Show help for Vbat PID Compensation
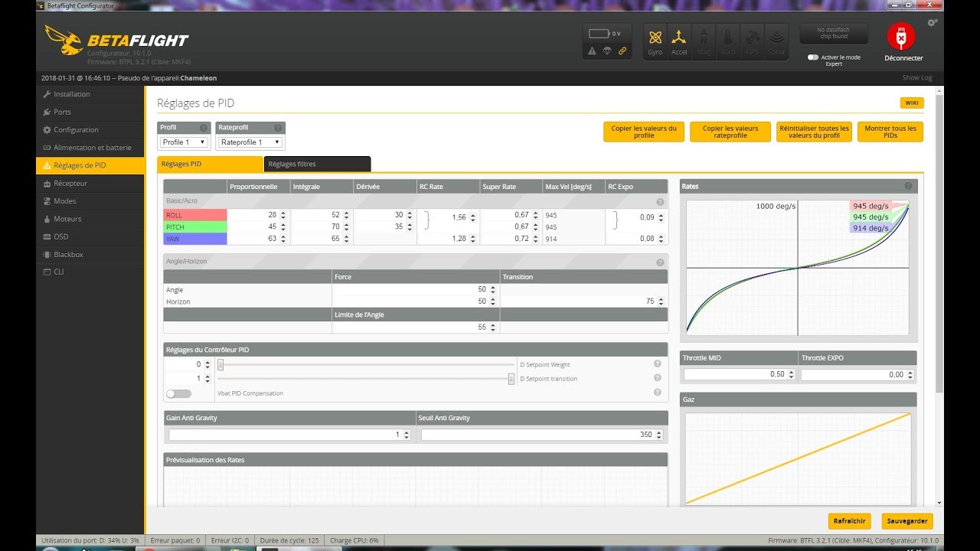 [x=657, y=393]
